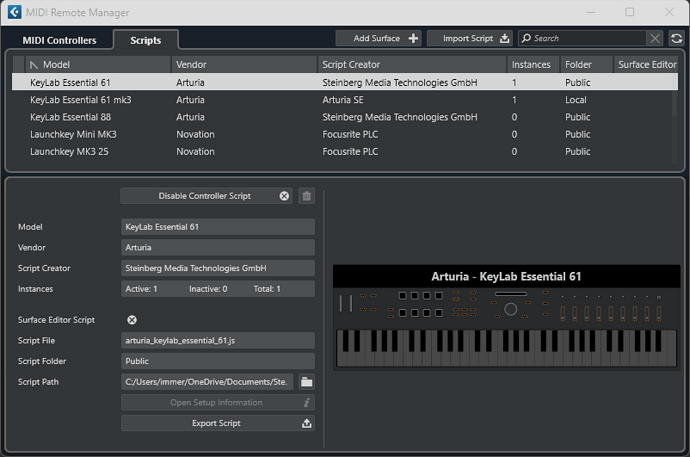Viewport: 690px width, 457px height.
Task: Click the Model column sort indicator
Action: click(x=33, y=65)
